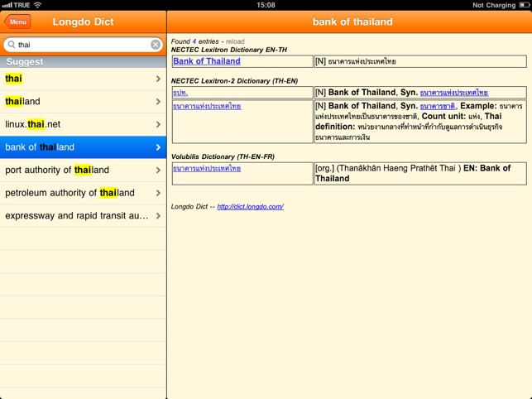Open Thai headword link under Volubilis Dictionary
The height and width of the screenshot is (399, 532).
click(207, 168)
